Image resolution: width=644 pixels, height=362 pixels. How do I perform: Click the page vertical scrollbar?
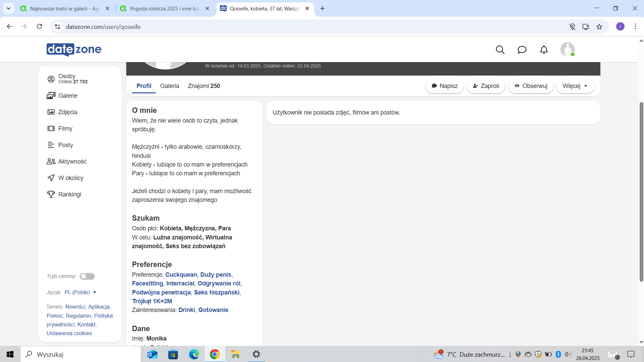(641, 191)
